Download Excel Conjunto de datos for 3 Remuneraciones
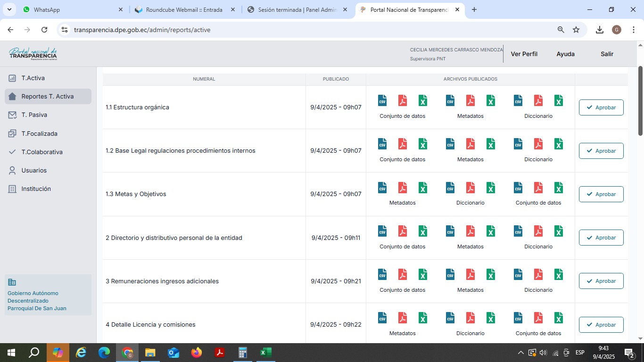This screenshot has height=362, width=644. [x=423, y=274]
